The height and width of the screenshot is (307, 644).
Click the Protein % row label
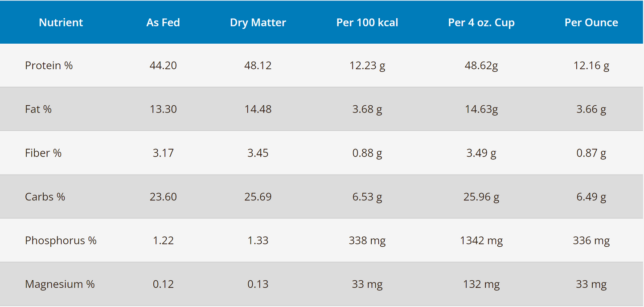pyautogui.click(x=49, y=66)
